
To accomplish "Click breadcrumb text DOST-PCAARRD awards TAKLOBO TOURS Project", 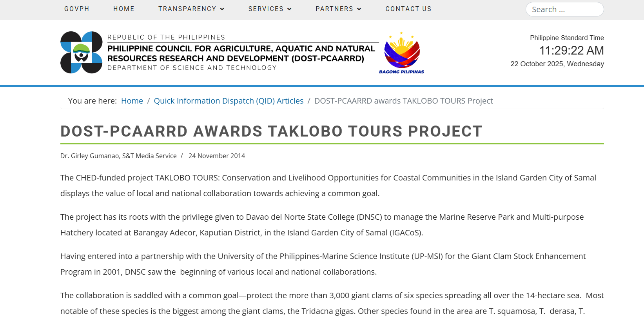I will pyautogui.click(x=403, y=101).
